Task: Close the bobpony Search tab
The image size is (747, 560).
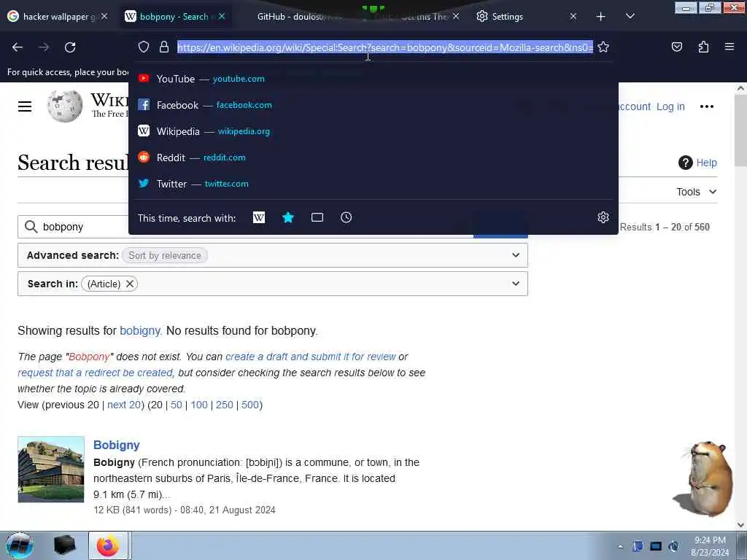Action: point(222,17)
